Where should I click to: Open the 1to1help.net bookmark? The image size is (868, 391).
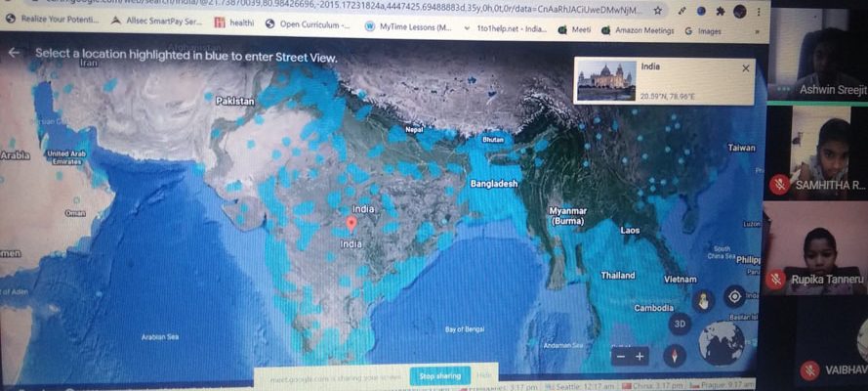(x=506, y=28)
